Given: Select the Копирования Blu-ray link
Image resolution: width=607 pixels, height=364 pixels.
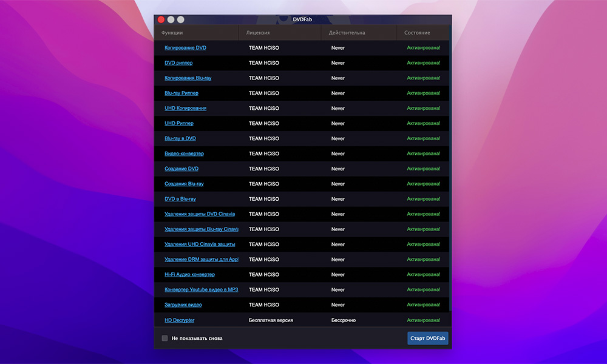Looking at the screenshot, I should pos(188,78).
